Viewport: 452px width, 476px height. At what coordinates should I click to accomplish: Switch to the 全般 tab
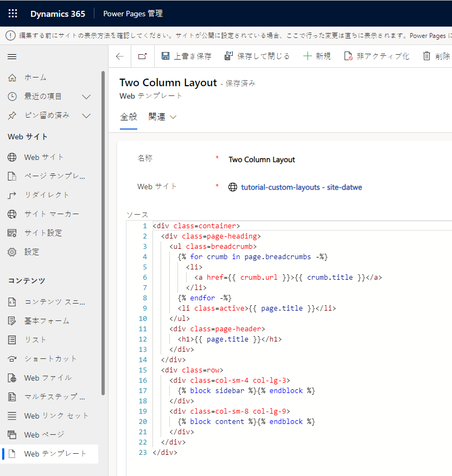click(129, 117)
